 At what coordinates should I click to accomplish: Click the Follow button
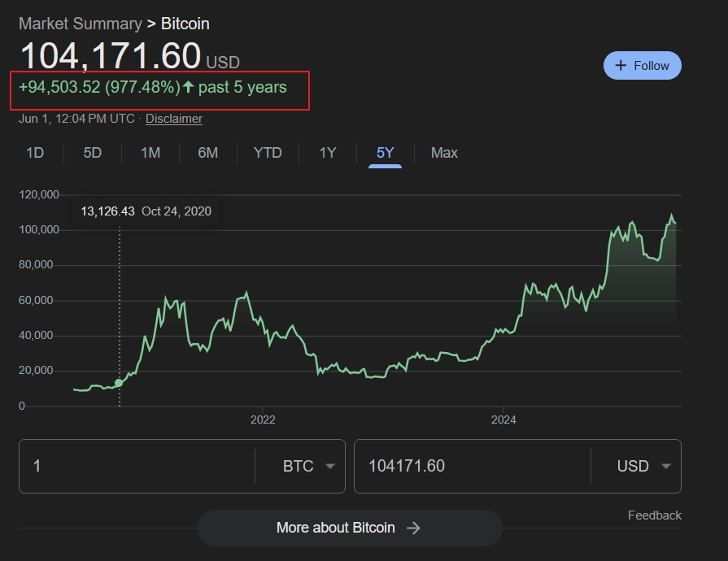coord(642,65)
